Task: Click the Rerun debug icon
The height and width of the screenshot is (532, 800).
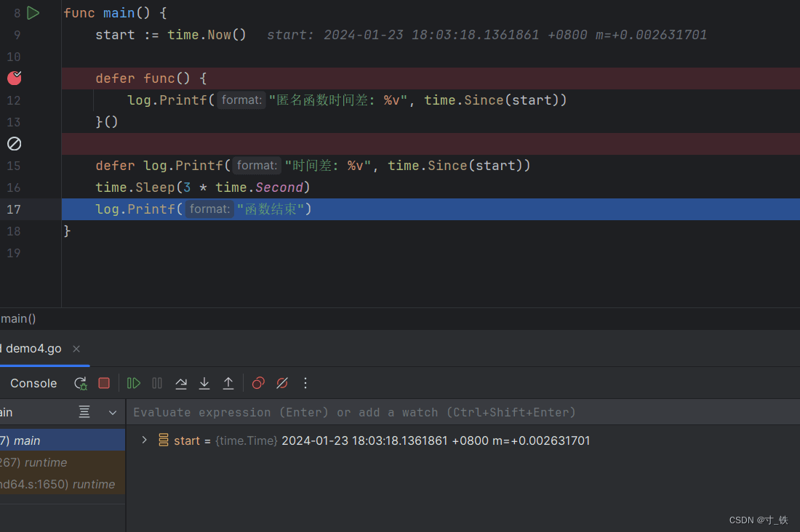Action: pos(80,383)
